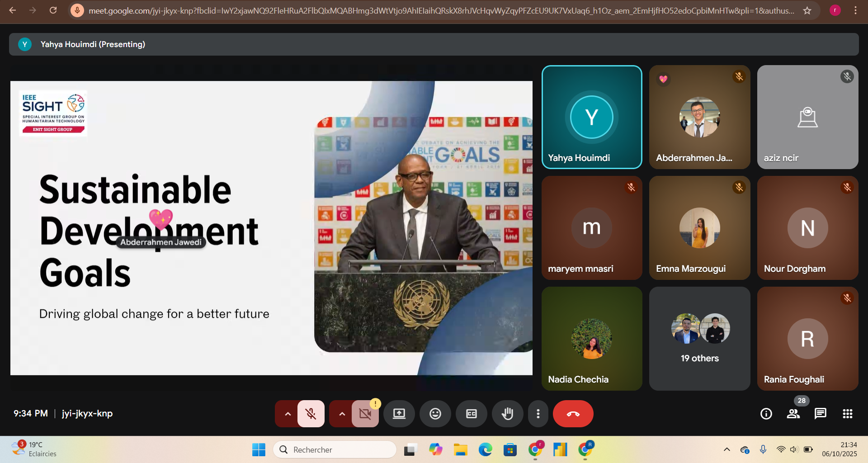This screenshot has width=868, height=463.
Task: Click the Windows taskbar search box
Action: pyautogui.click(x=335, y=449)
